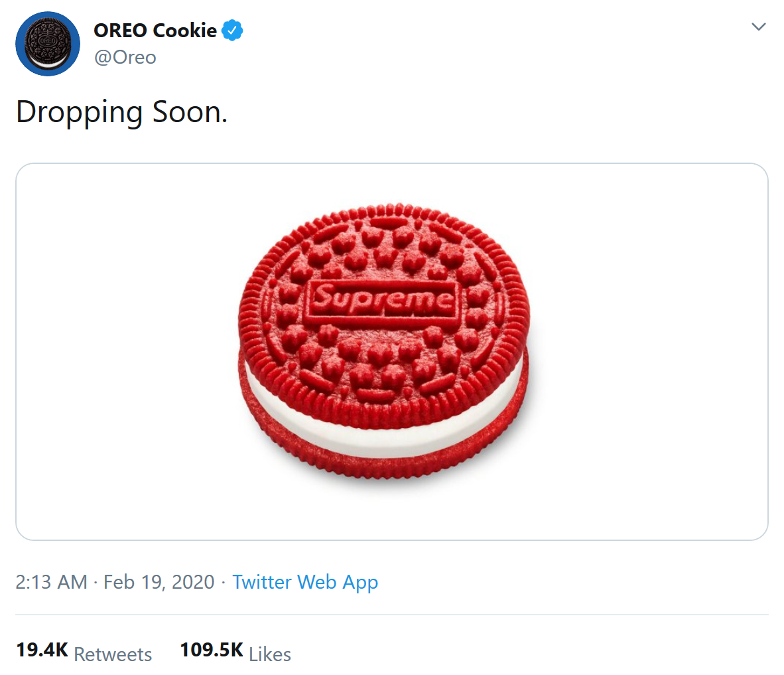Viewport: 784px width, 675px height.
Task: Select the "Dropping Soon." tweet text
Action: (x=121, y=112)
